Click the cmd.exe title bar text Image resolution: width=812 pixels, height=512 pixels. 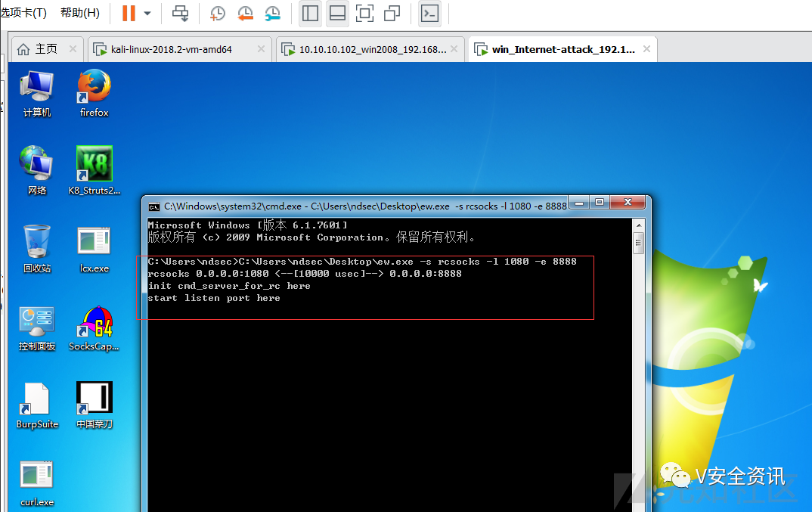coord(365,206)
